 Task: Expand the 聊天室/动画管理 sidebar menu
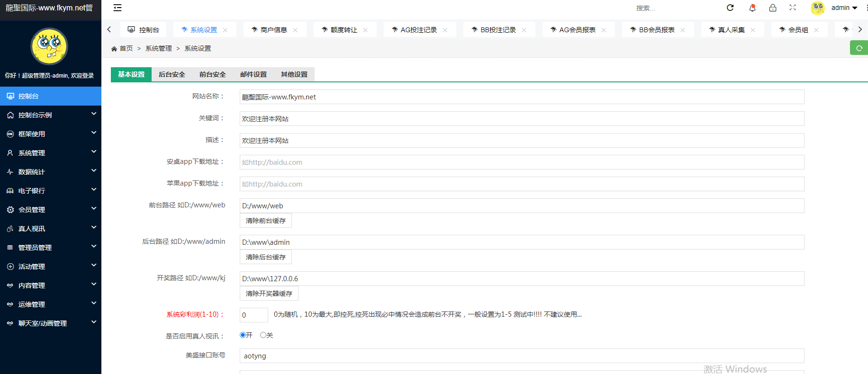point(51,323)
